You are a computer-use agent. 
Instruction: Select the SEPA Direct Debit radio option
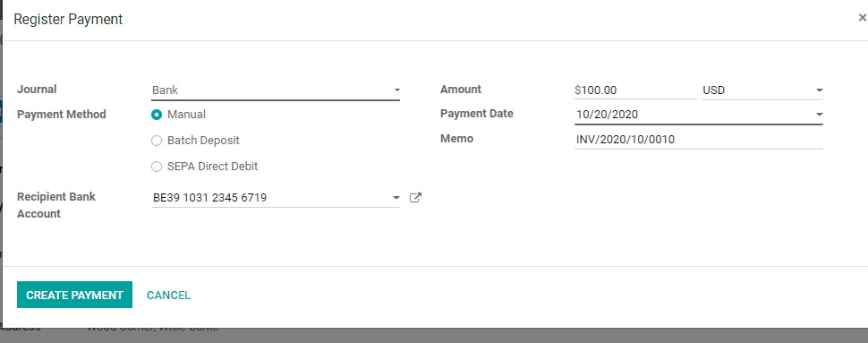pyautogui.click(x=157, y=167)
